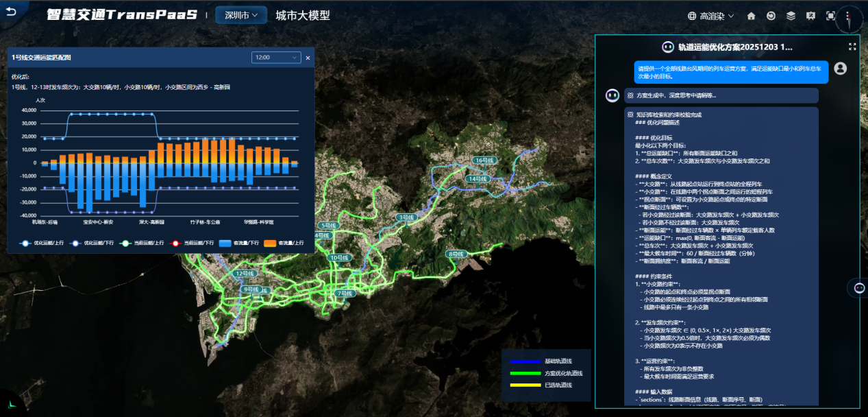Screen dimensions: 868x417
Task: Expand the 高渲染 rendering dropdown
Action: click(711, 16)
